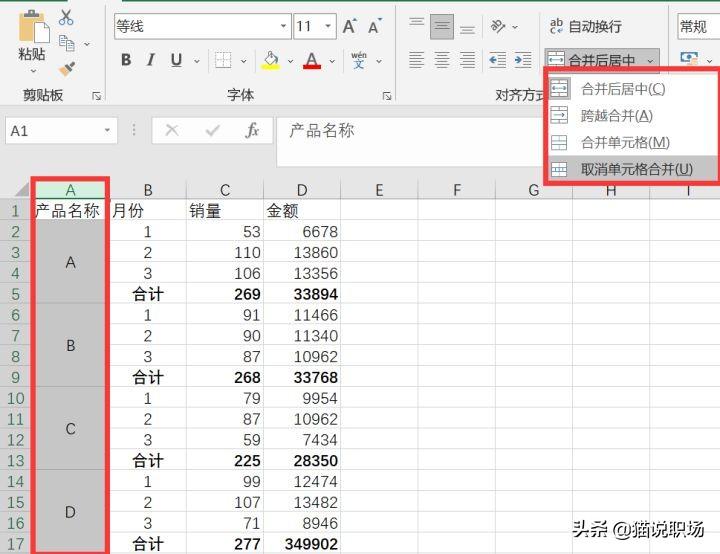This screenshot has height=554, width=720.
Task: Click confirm checkmark in formula bar
Action: tap(212, 131)
